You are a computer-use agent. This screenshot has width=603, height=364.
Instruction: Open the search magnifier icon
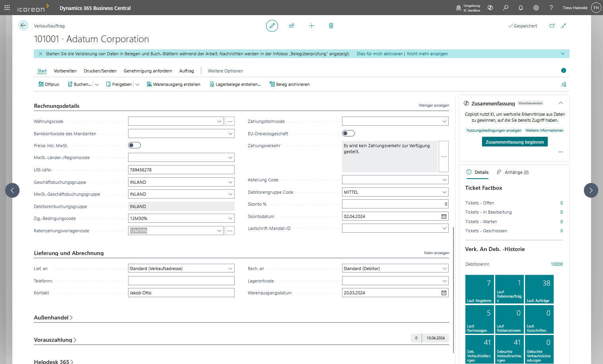coord(506,8)
